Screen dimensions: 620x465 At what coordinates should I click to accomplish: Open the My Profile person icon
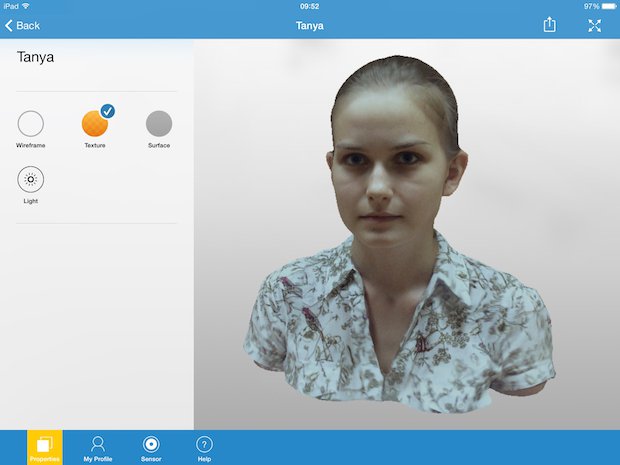click(x=98, y=443)
